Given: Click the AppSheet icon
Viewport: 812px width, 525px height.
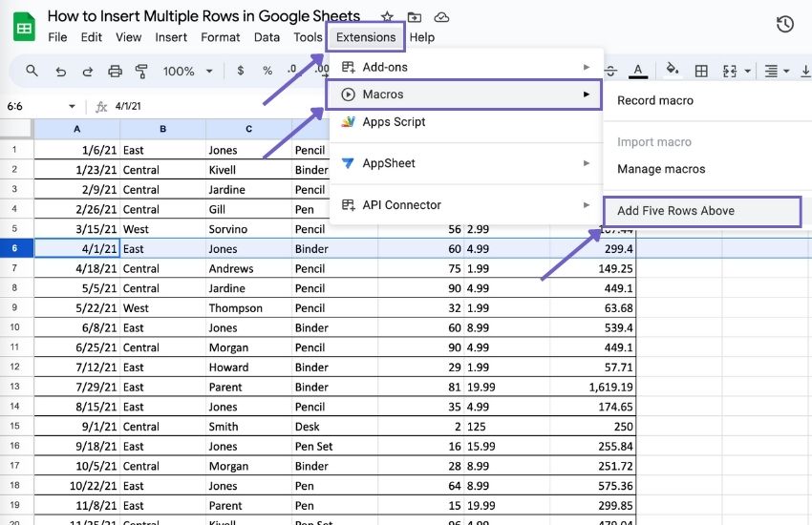Looking at the screenshot, I should [348, 163].
